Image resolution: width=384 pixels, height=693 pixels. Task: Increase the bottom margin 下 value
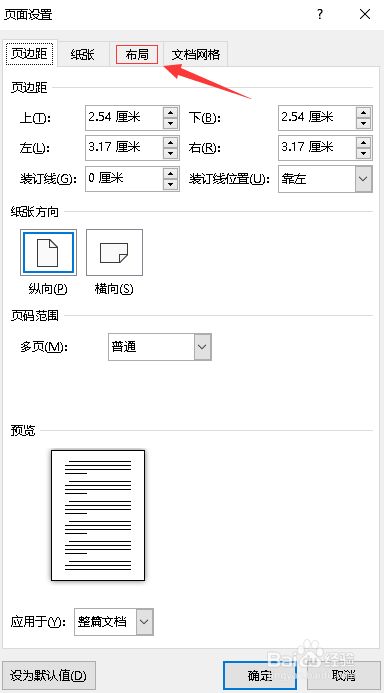coord(364,112)
